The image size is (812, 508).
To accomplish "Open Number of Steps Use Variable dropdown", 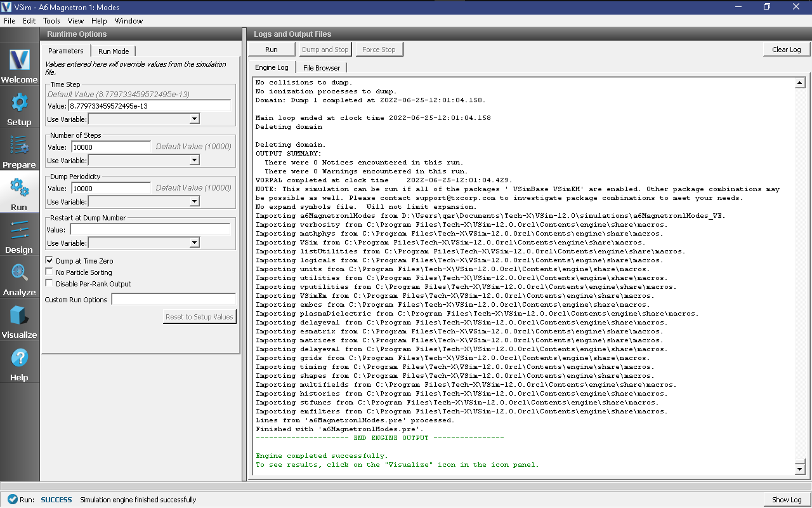I will pos(144,161).
